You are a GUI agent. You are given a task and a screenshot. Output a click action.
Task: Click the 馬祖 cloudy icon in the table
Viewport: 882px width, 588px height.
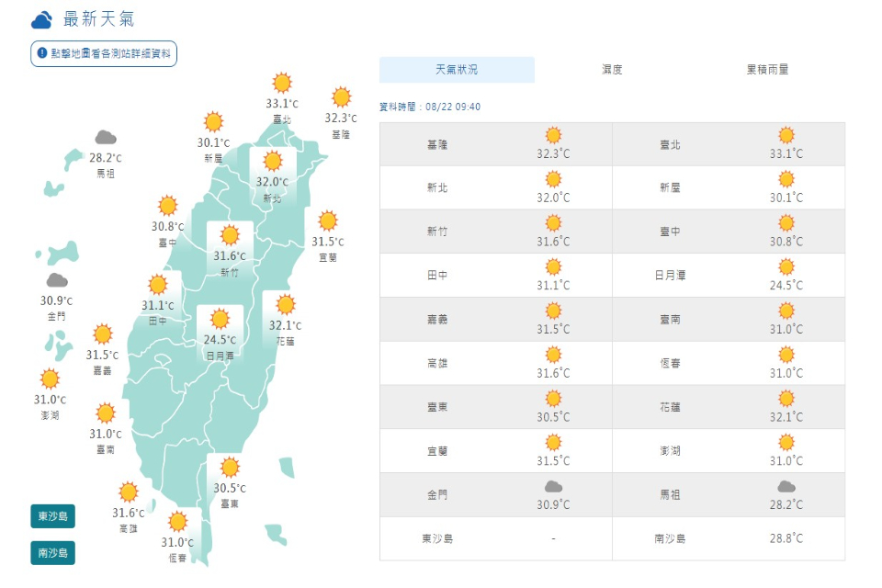coord(786,487)
